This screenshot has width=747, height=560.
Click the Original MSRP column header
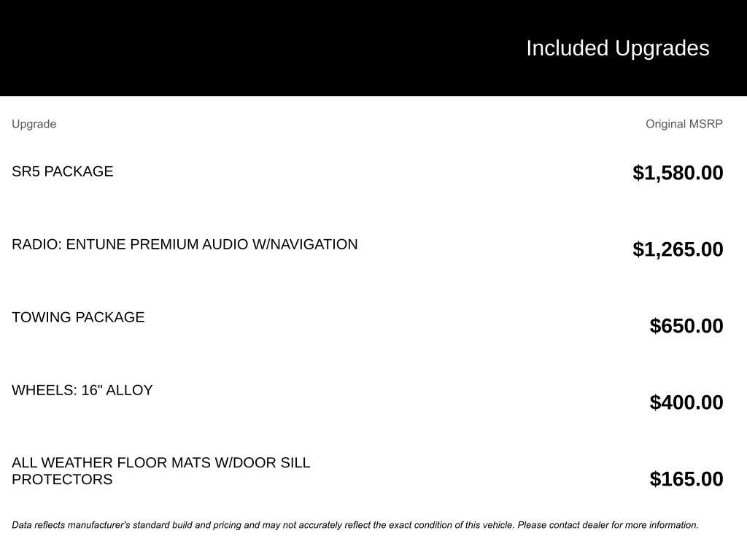coord(684,124)
